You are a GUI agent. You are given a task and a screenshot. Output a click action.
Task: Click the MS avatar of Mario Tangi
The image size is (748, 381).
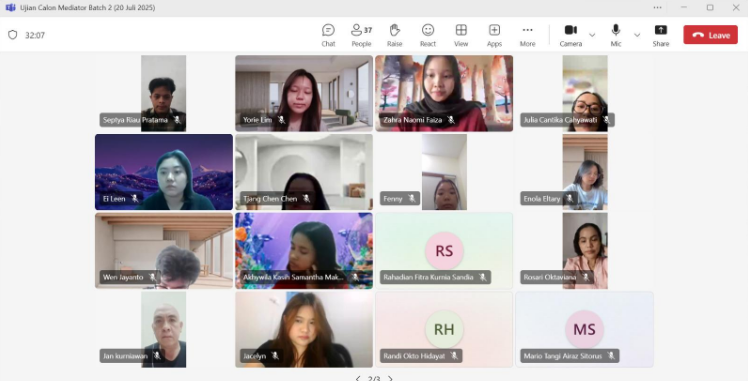coord(584,329)
